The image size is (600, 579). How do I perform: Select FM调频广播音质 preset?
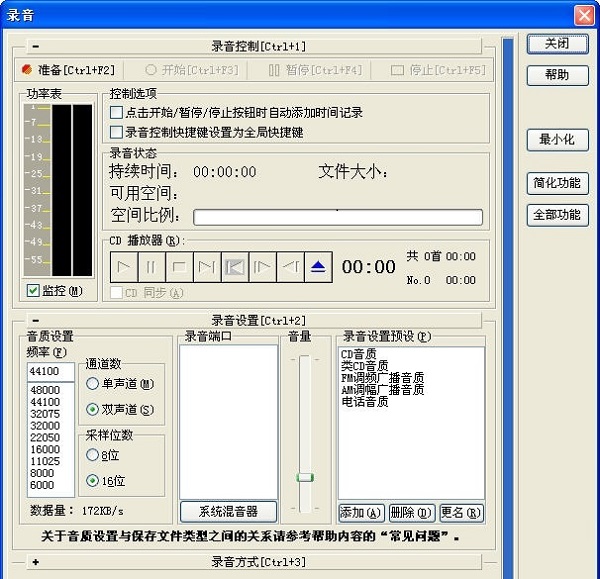pyautogui.click(x=382, y=378)
